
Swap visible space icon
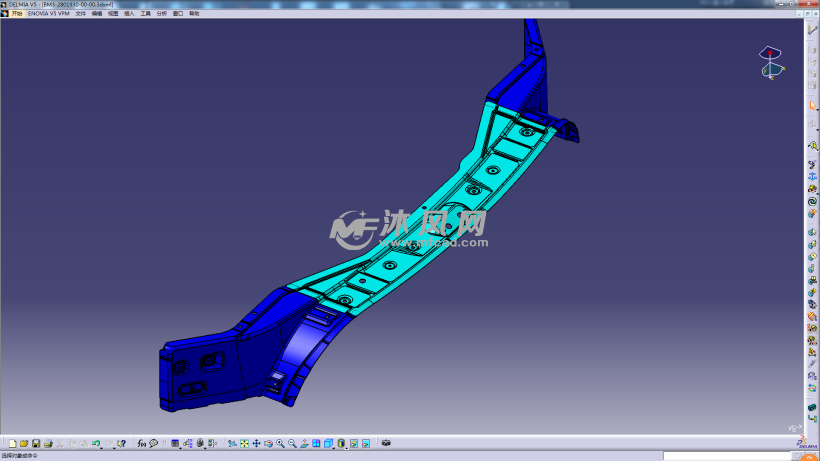[366, 443]
